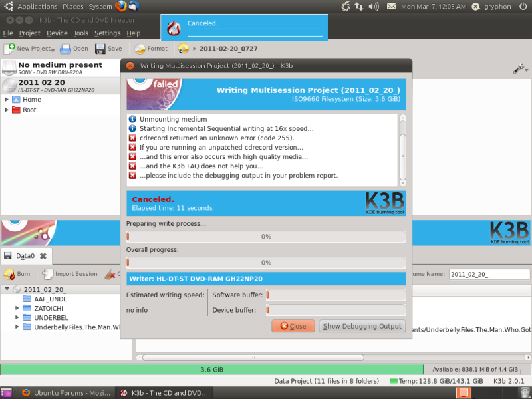The height and width of the screenshot is (399, 532).
Task: Click the K3b taskbar window button
Action: (x=164, y=393)
